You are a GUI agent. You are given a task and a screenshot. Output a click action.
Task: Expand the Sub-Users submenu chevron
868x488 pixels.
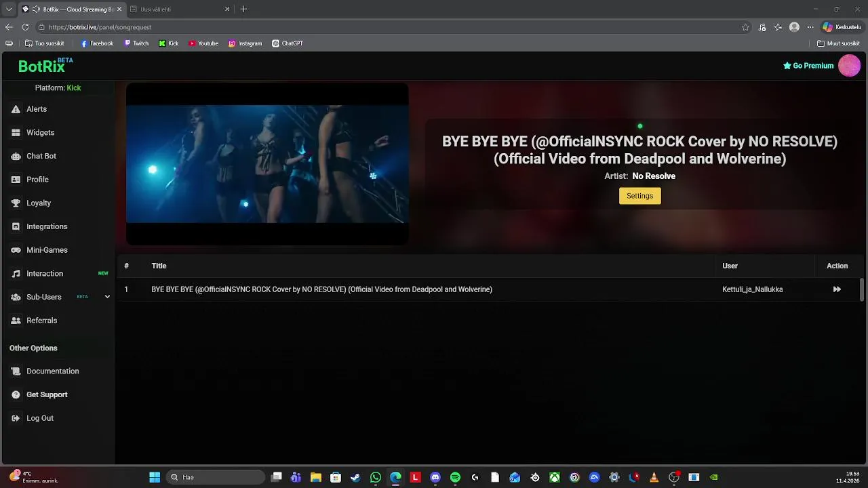(107, 297)
